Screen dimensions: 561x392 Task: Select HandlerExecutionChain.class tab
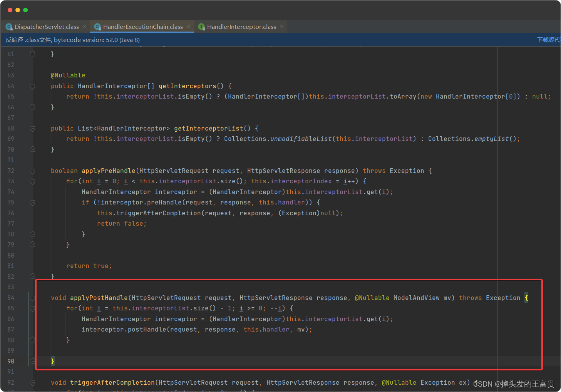pos(143,27)
